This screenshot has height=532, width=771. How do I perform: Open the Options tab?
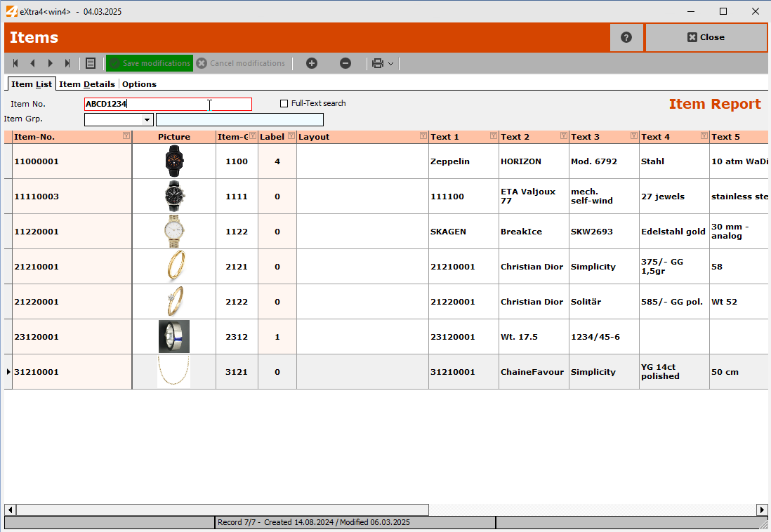(139, 84)
